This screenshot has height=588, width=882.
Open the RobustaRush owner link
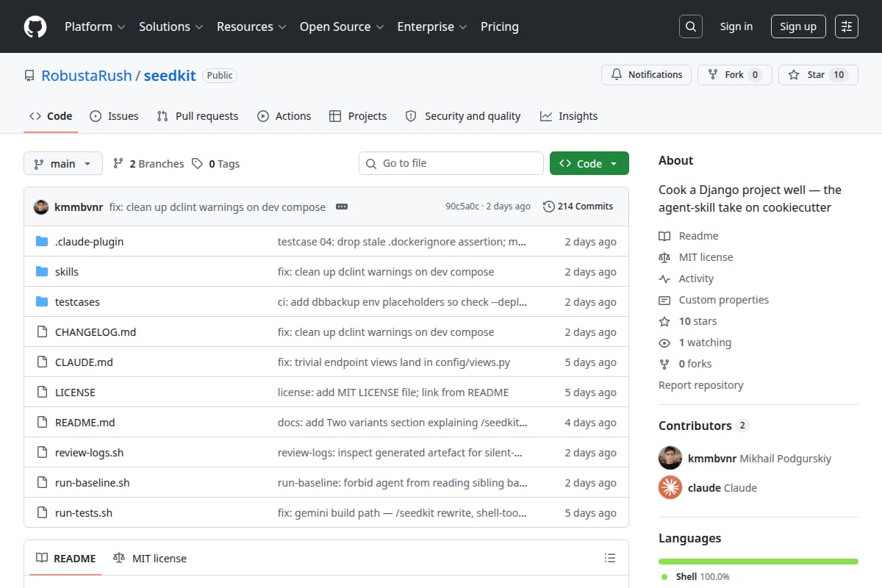click(87, 76)
